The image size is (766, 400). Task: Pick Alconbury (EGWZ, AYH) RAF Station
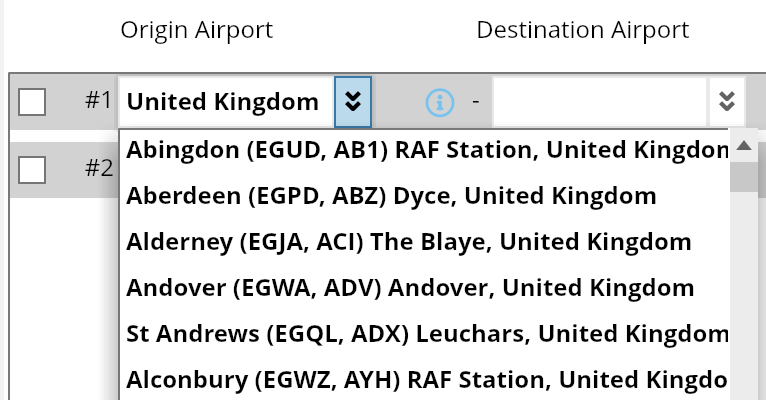coord(425,381)
